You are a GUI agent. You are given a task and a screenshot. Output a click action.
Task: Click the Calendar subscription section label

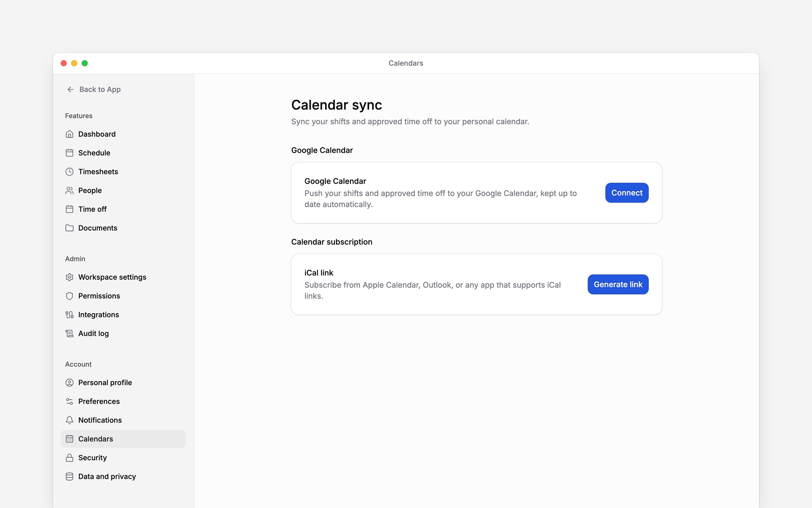pyautogui.click(x=332, y=242)
